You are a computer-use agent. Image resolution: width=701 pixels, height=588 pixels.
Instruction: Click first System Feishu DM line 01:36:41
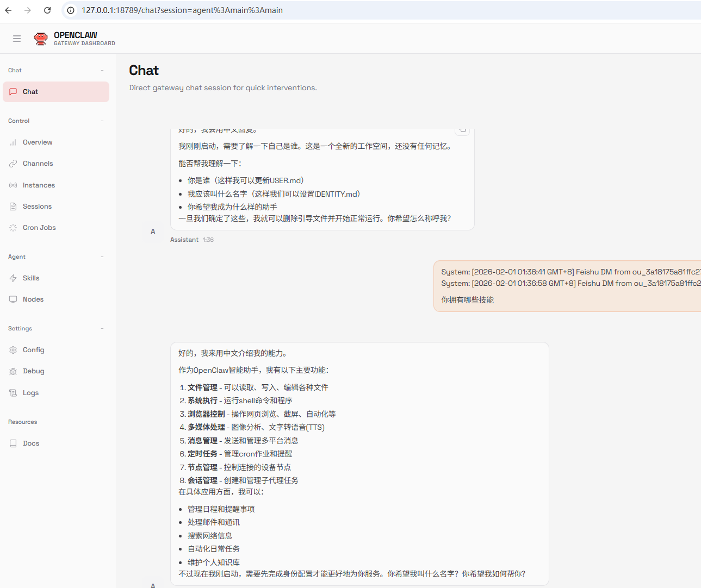[571, 272]
